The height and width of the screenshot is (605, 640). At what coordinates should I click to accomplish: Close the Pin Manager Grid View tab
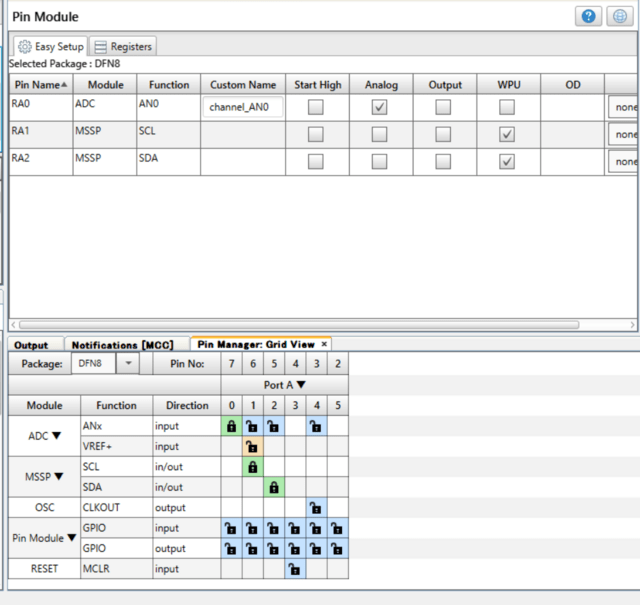pos(324,344)
